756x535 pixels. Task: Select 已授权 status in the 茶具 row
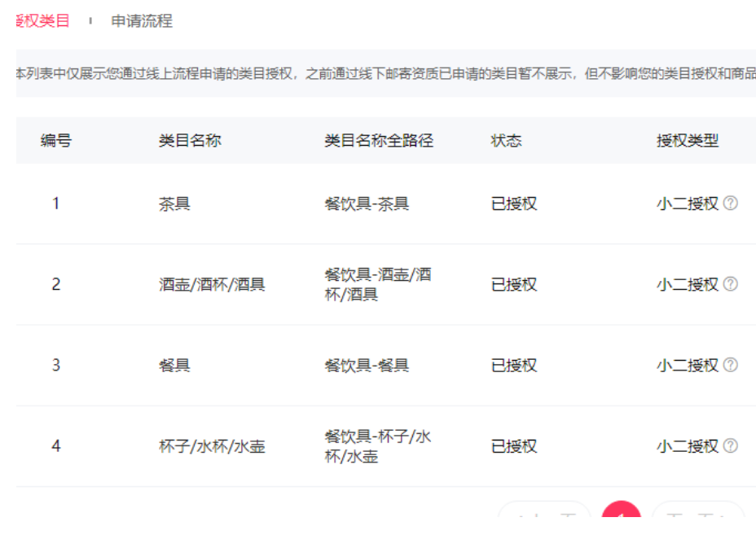coord(514,204)
